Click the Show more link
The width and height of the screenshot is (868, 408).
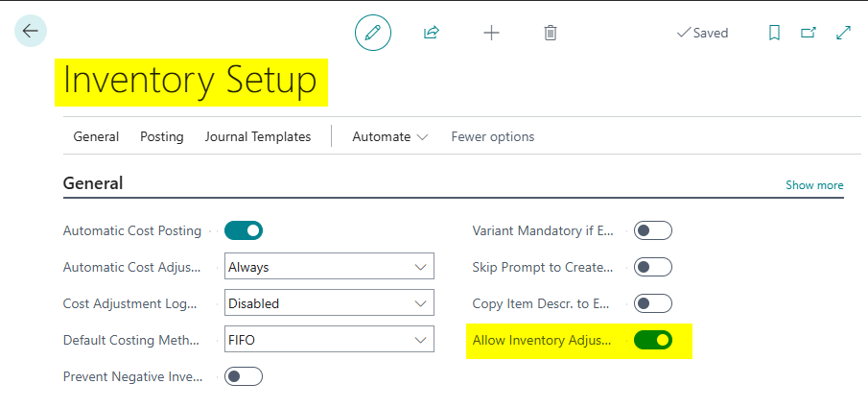[x=814, y=185]
